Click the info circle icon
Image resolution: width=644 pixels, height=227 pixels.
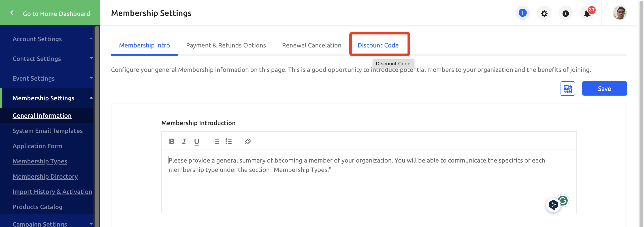(x=565, y=13)
